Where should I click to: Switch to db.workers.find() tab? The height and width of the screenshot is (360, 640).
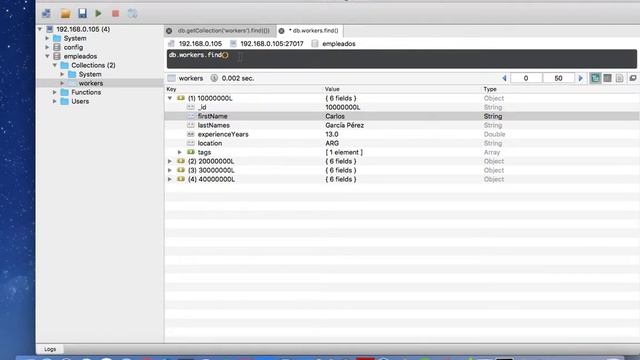[313, 31]
